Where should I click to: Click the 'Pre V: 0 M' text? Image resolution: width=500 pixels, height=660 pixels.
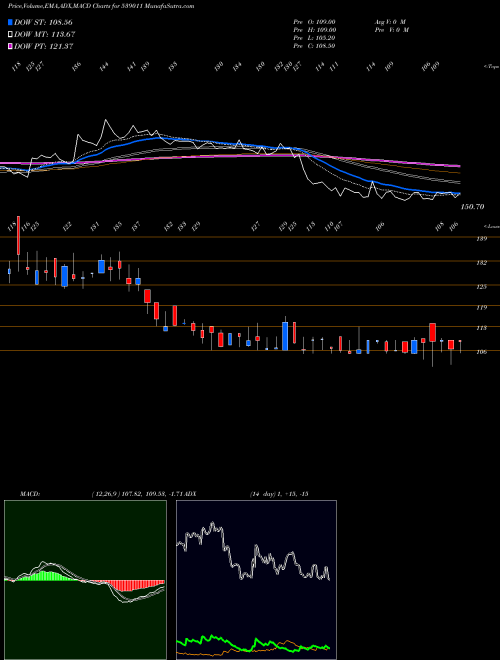click(x=391, y=30)
